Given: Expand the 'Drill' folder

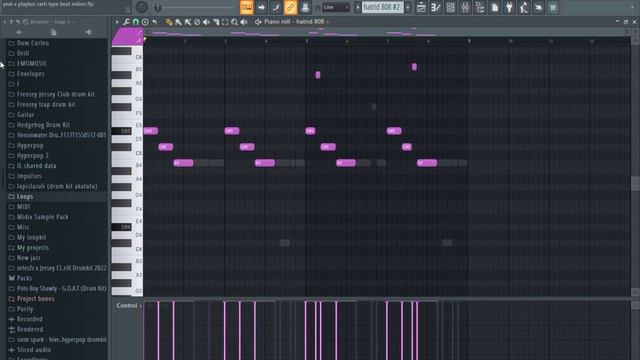Looking at the screenshot, I should (23, 53).
